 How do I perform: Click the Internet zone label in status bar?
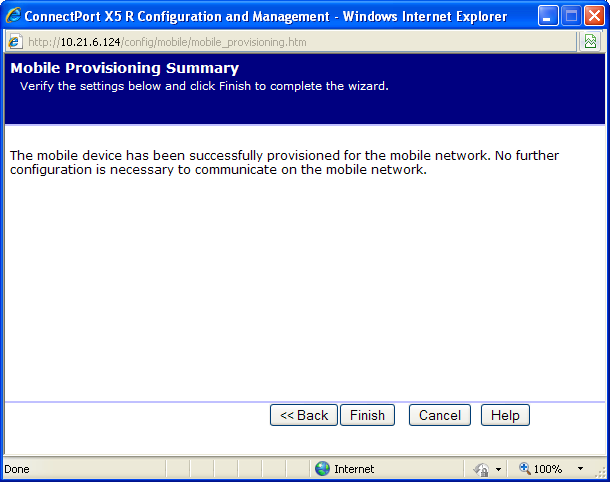[x=354, y=469]
